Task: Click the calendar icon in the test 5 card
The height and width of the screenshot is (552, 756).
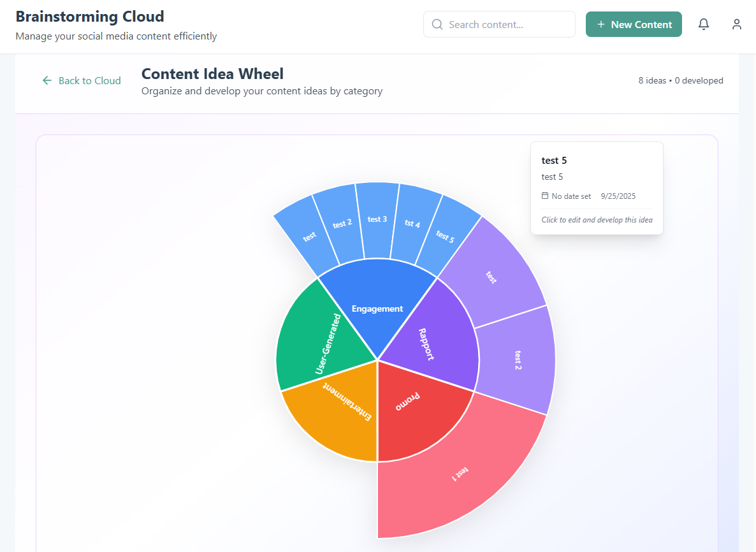Action: tap(544, 196)
